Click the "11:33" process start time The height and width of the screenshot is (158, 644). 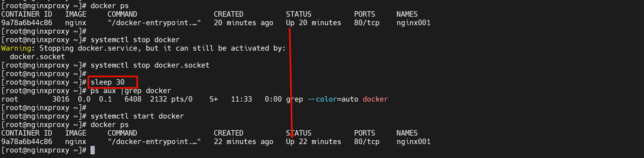[x=241, y=99]
